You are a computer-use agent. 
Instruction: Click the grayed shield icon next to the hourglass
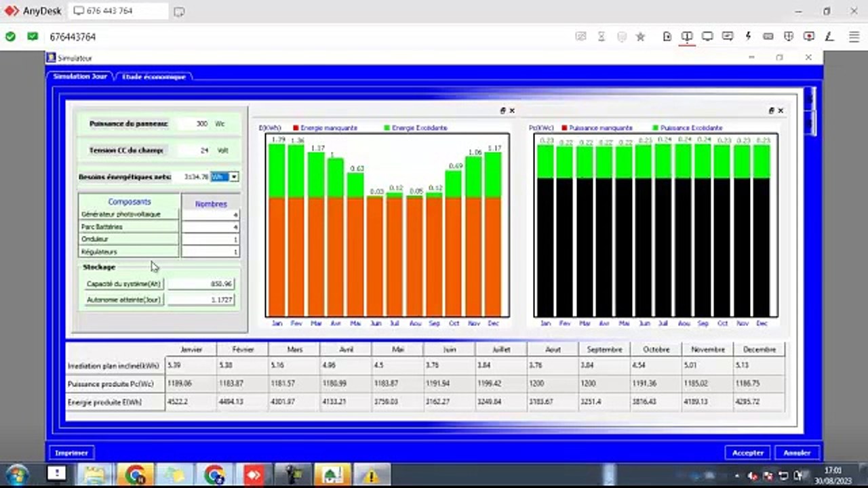621,37
